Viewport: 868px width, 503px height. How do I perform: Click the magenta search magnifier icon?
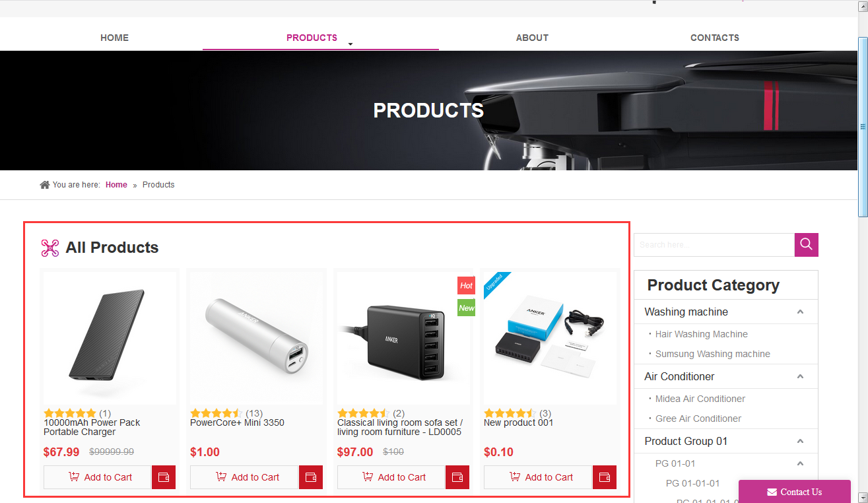pyautogui.click(x=806, y=244)
